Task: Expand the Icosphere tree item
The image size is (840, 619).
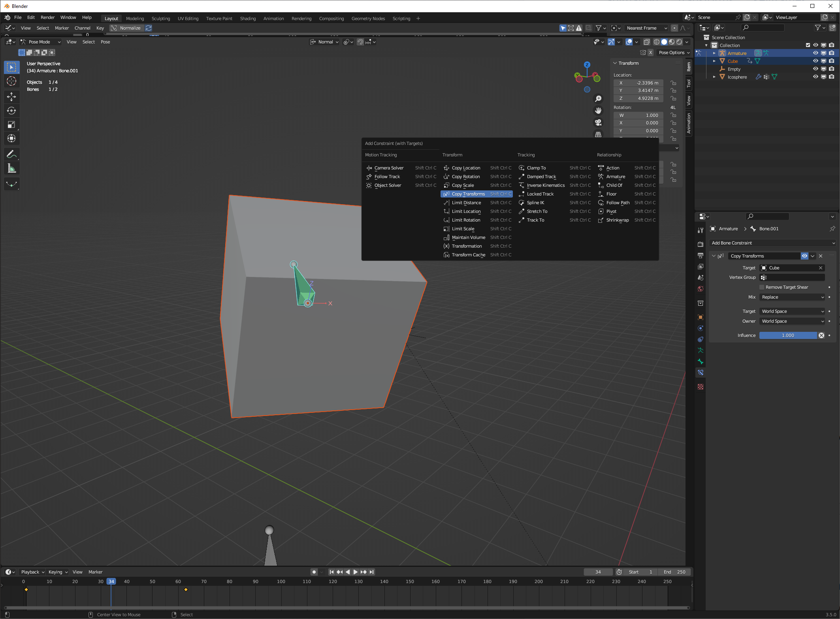Action: pos(714,77)
